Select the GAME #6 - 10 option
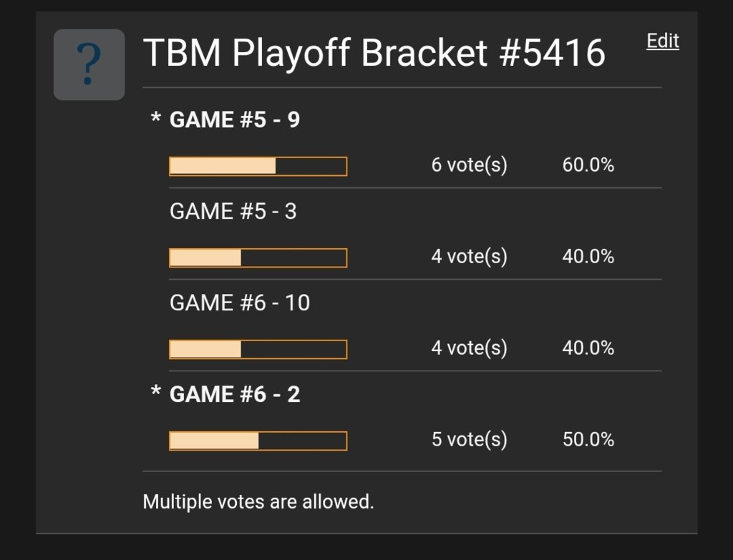This screenshot has width=733, height=560. (240, 303)
